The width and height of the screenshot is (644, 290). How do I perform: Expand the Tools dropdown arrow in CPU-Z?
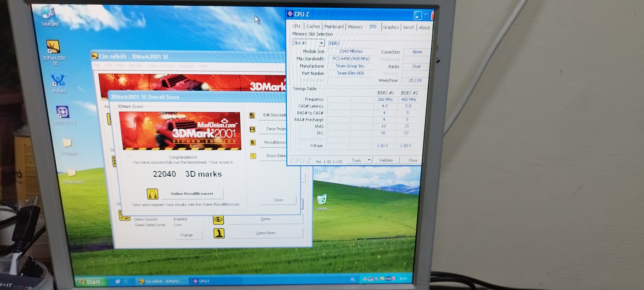[x=369, y=160]
